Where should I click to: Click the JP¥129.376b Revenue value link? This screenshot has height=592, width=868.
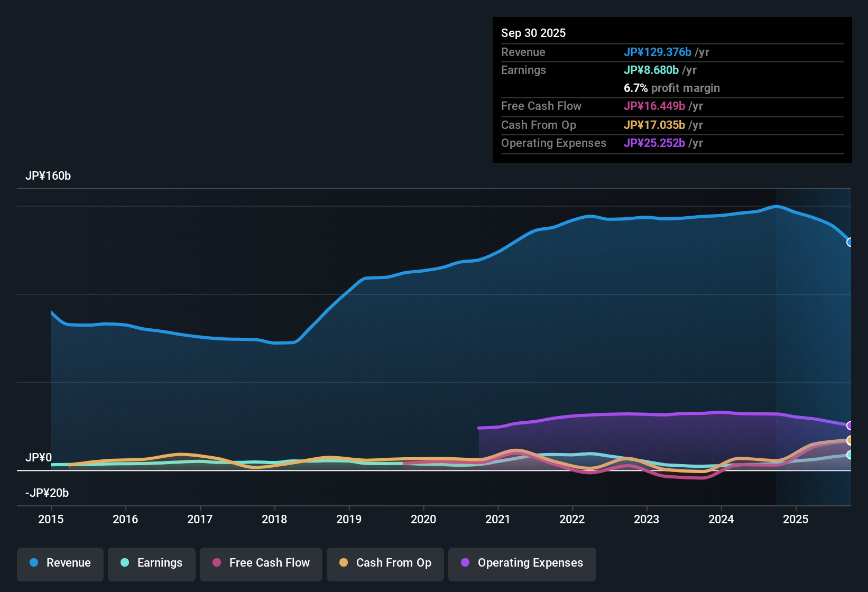pyautogui.click(x=658, y=52)
